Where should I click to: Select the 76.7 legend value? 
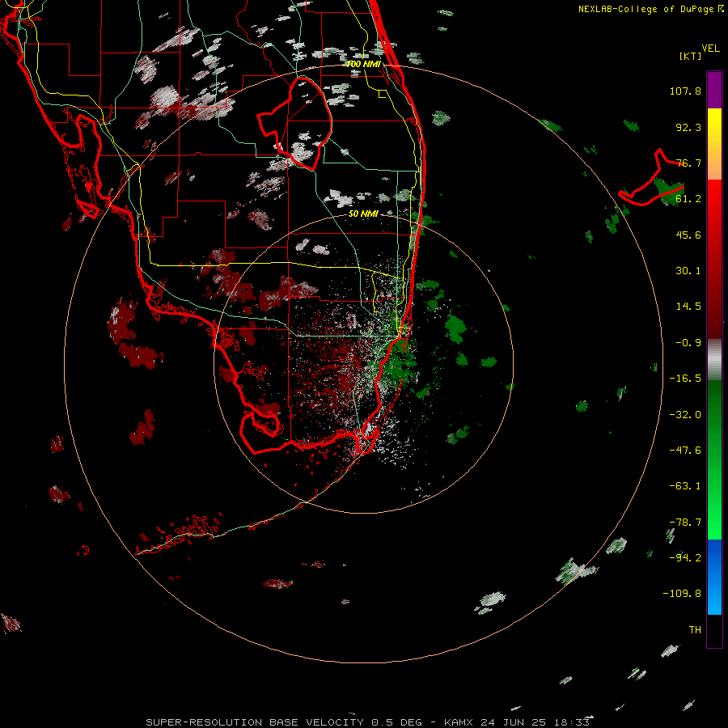688,163
